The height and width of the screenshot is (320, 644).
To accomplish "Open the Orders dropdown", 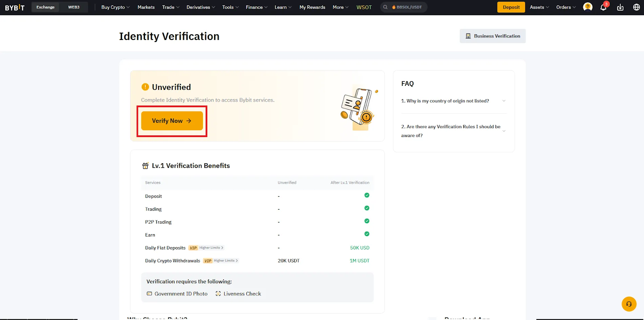I will (x=566, y=7).
